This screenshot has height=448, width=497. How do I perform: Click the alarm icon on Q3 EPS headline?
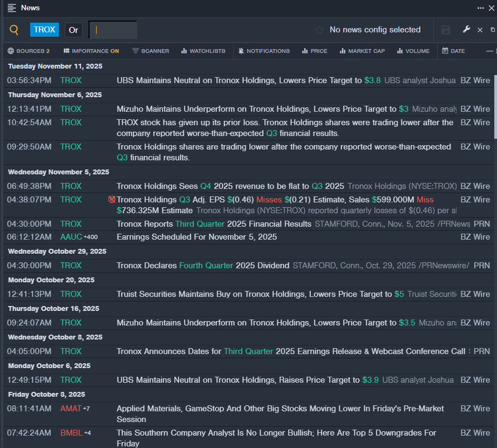coord(112,200)
